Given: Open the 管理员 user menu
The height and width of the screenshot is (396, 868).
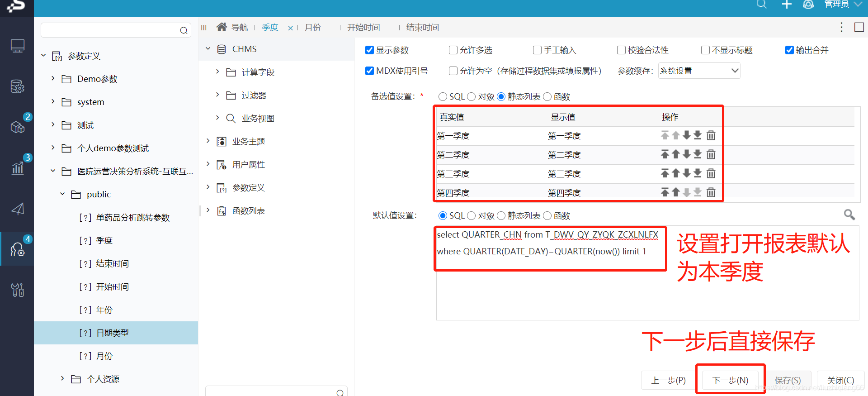Looking at the screenshot, I should (843, 5).
